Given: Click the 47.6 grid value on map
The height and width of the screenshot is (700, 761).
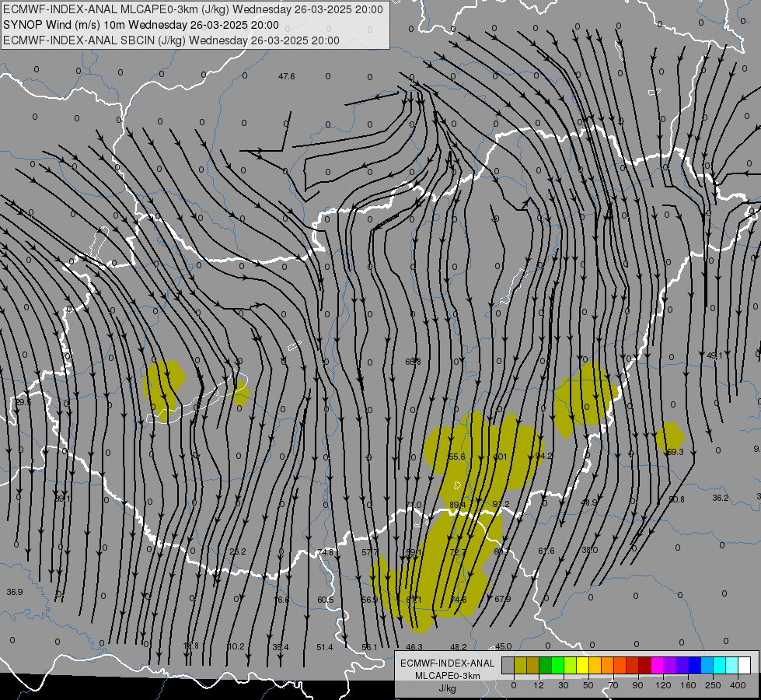Looking at the screenshot, I should (286, 76).
